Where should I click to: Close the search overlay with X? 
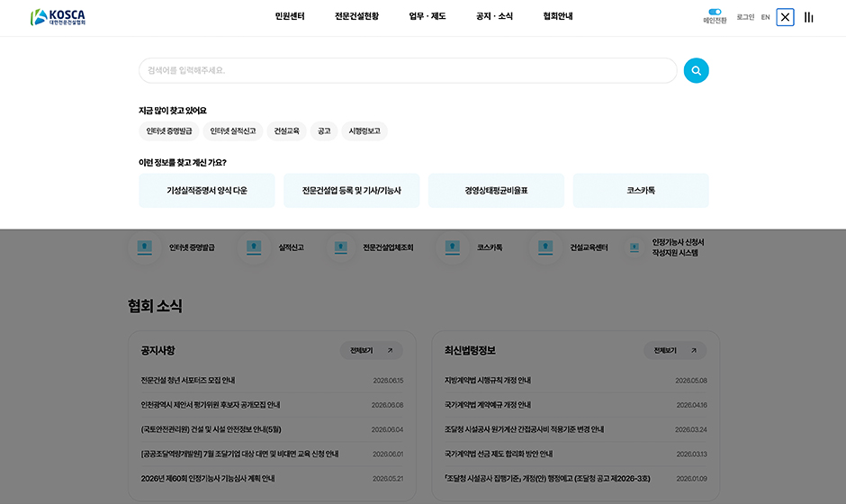[785, 17]
